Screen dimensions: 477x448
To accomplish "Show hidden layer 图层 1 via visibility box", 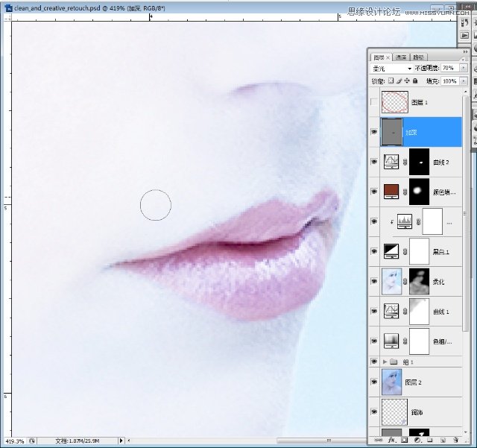I will (x=374, y=102).
